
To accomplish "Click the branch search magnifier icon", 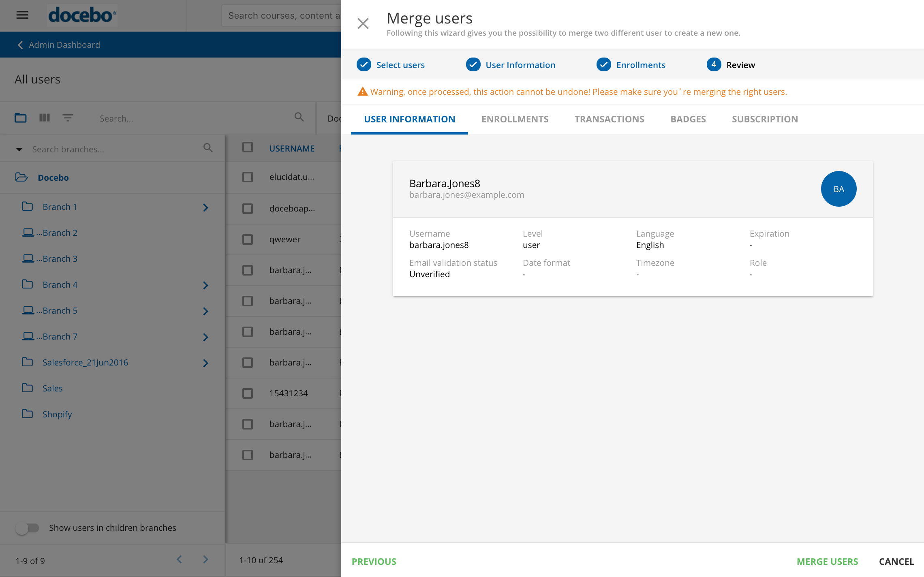I will 208,148.
